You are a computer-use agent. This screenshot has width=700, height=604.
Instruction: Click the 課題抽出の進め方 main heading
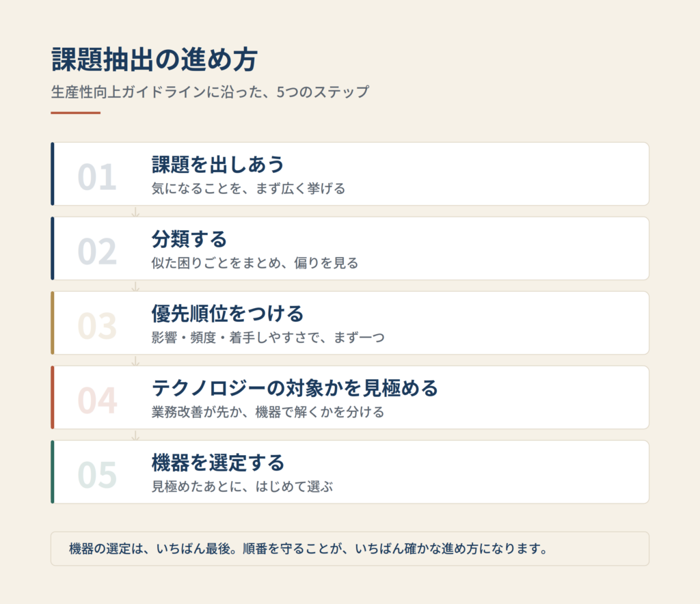pyautogui.click(x=154, y=59)
